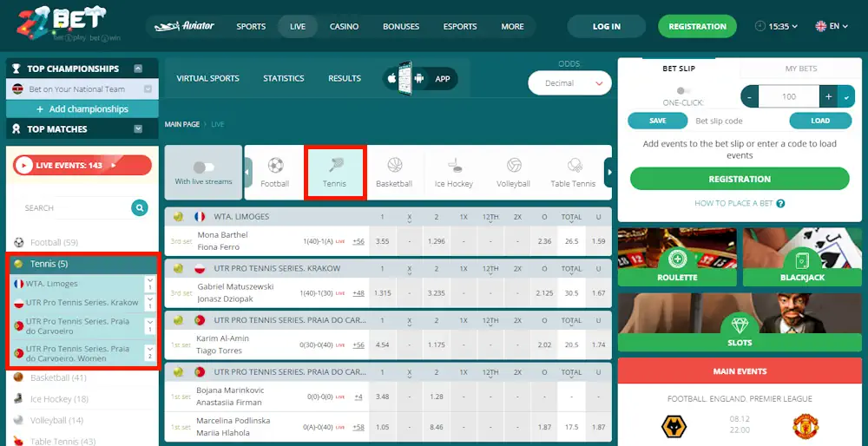Select odds 3.55 for Mona Barthel
This screenshot has height=446, width=868.
(x=381, y=241)
